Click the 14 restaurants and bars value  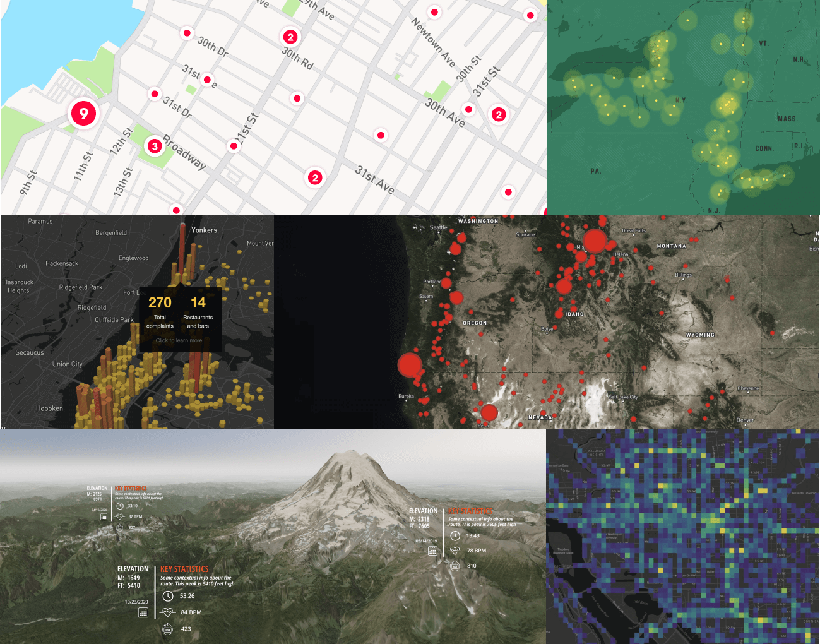[x=198, y=302]
